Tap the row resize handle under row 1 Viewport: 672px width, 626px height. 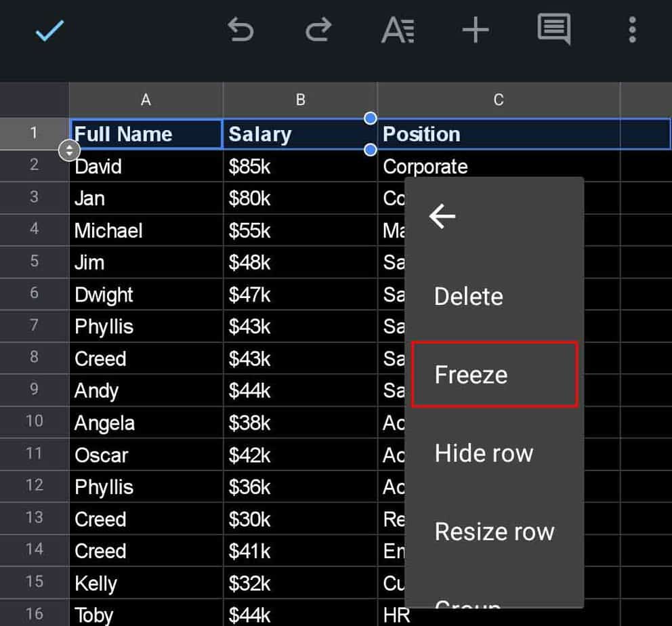click(x=70, y=150)
